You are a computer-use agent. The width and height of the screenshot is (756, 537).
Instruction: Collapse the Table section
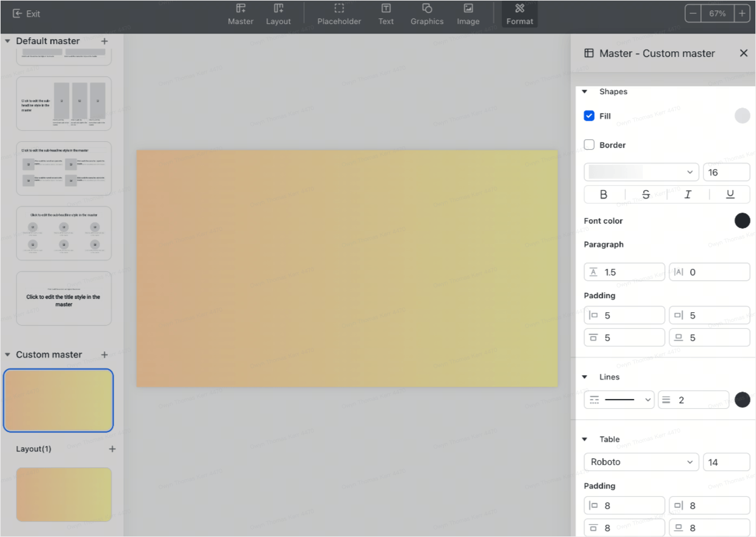pyautogui.click(x=584, y=439)
